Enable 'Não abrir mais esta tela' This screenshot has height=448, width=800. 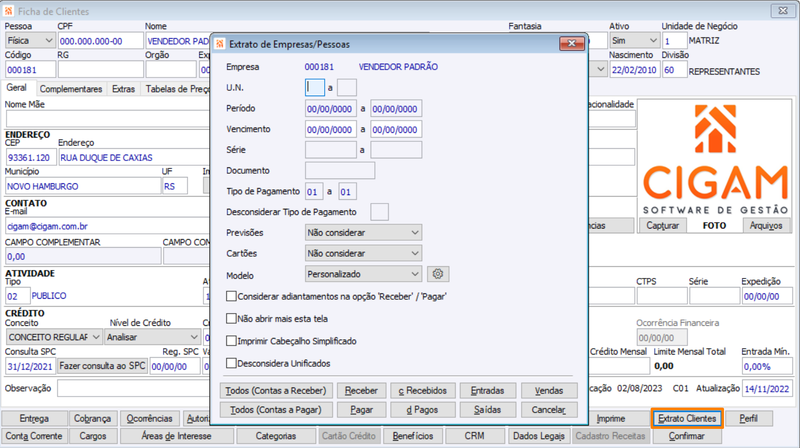click(x=231, y=318)
